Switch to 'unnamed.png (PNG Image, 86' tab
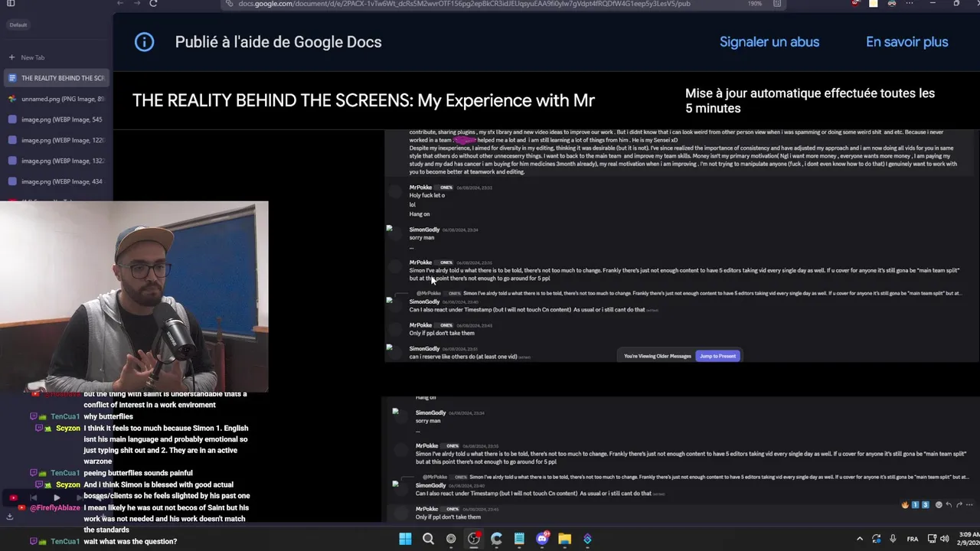Image resolution: width=980 pixels, height=551 pixels. (x=57, y=99)
